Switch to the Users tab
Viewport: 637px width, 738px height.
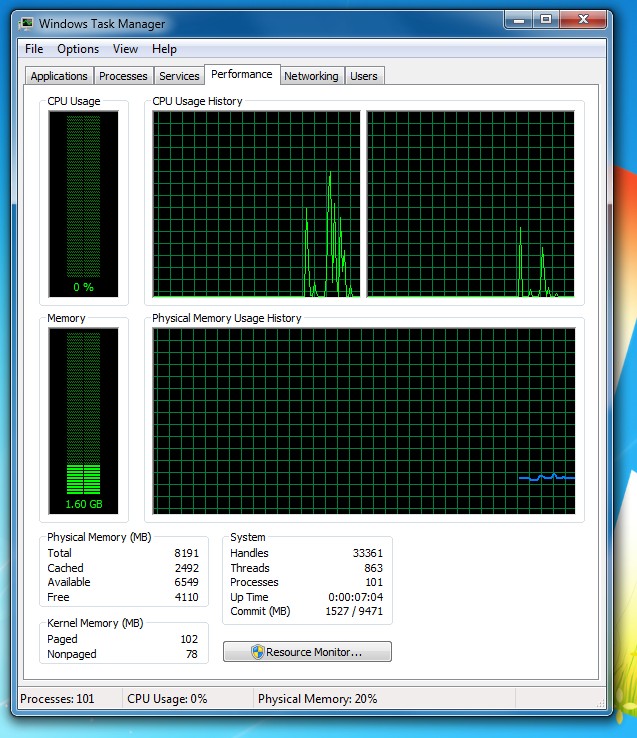coord(364,76)
